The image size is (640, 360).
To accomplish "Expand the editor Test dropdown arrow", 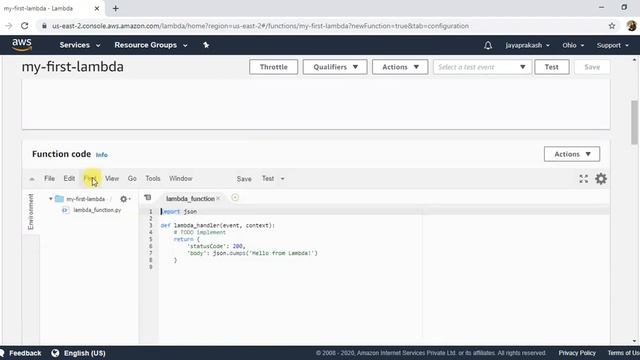I will click(282, 179).
